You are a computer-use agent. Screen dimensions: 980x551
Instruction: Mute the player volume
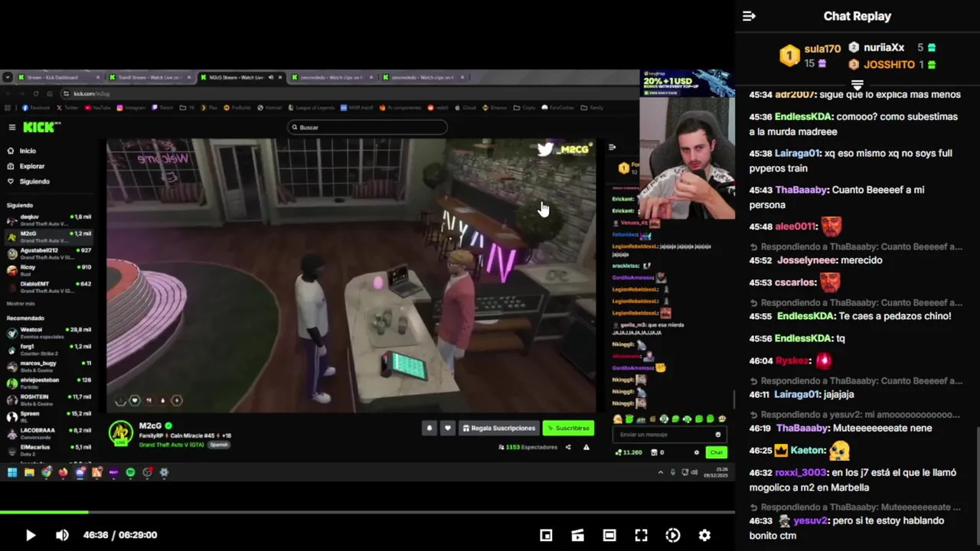click(x=62, y=535)
